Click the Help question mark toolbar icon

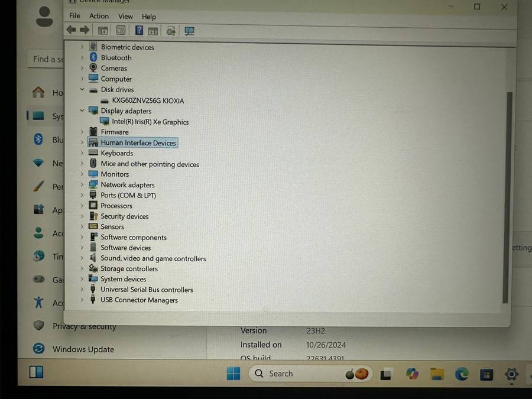[139, 30]
